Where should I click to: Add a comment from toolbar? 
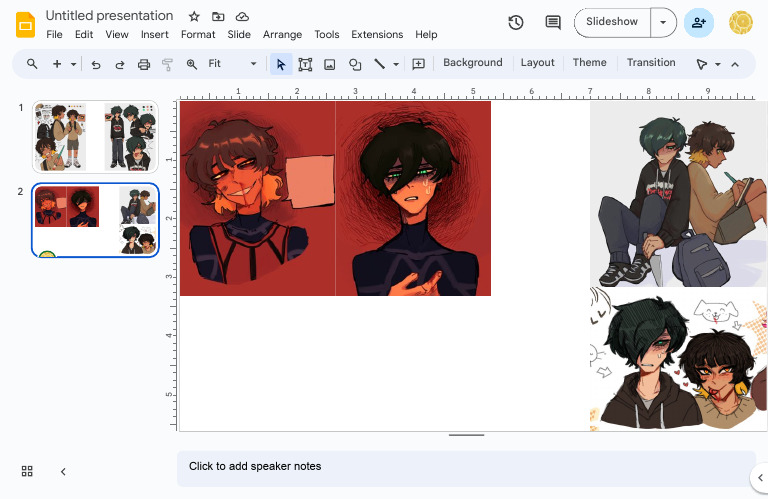coord(418,64)
